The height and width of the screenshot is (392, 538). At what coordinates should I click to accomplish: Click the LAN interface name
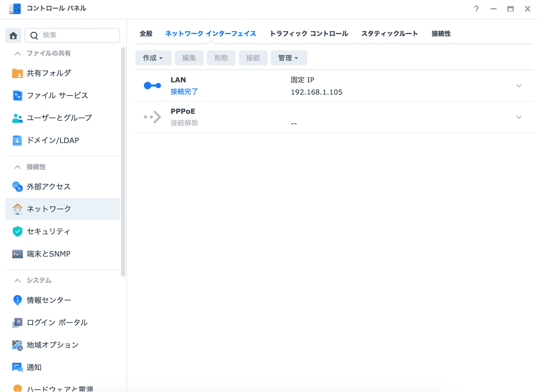pos(178,80)
